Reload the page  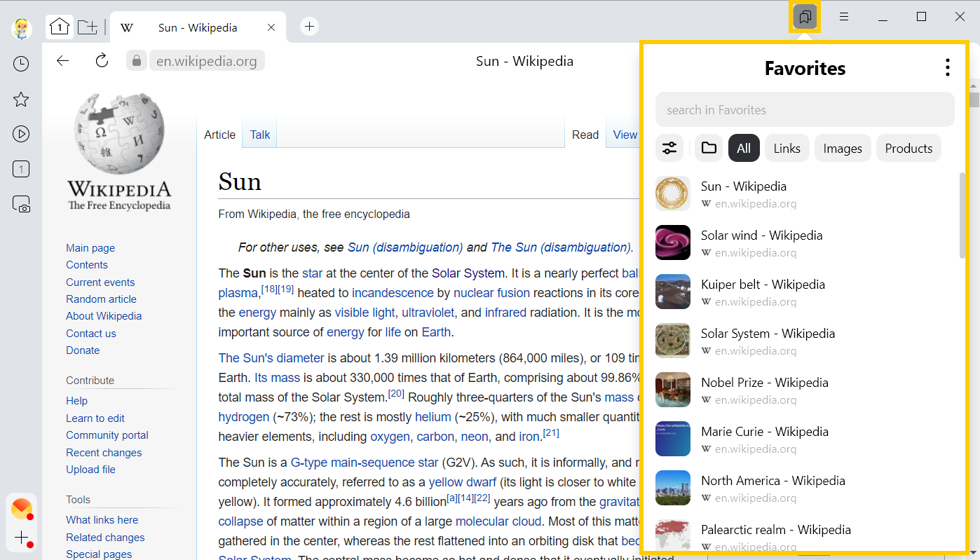click(102, 61)
